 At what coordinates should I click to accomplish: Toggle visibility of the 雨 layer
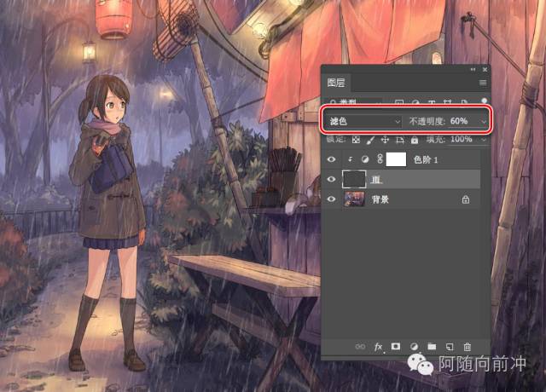[333, 179]
